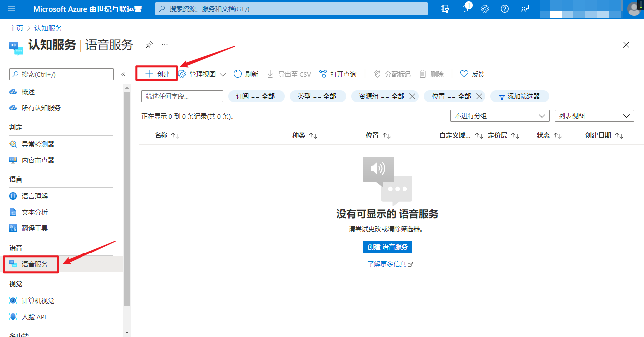Collapse the sidebar with double chevron
This screenshot has height=337, width=644.
click(x=123, y=74)
